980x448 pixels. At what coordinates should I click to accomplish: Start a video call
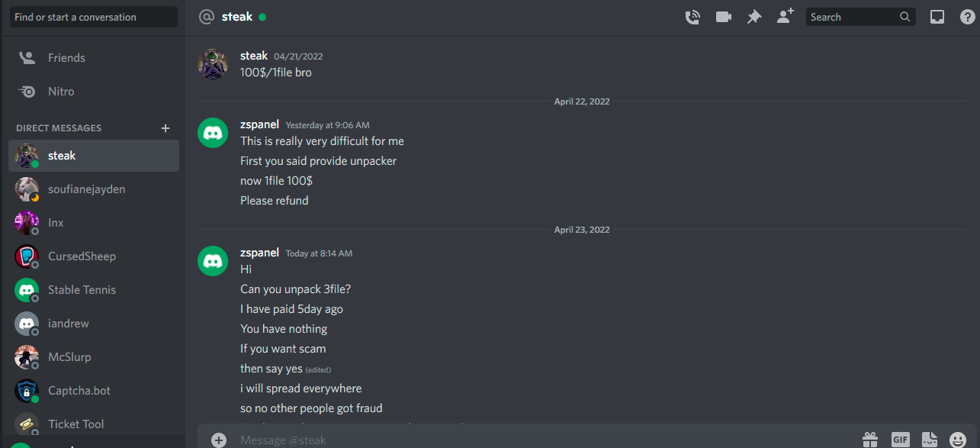[723, 17]
